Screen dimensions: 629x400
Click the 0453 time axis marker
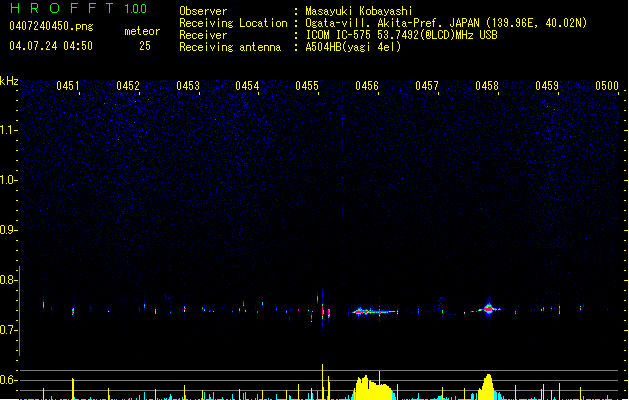click(x=188, y=86)
